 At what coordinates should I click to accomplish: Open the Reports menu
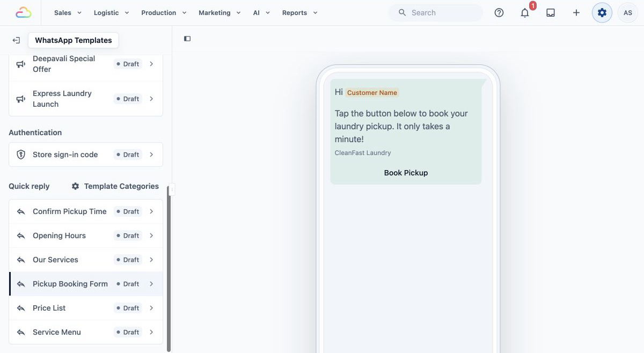(299, 13)
